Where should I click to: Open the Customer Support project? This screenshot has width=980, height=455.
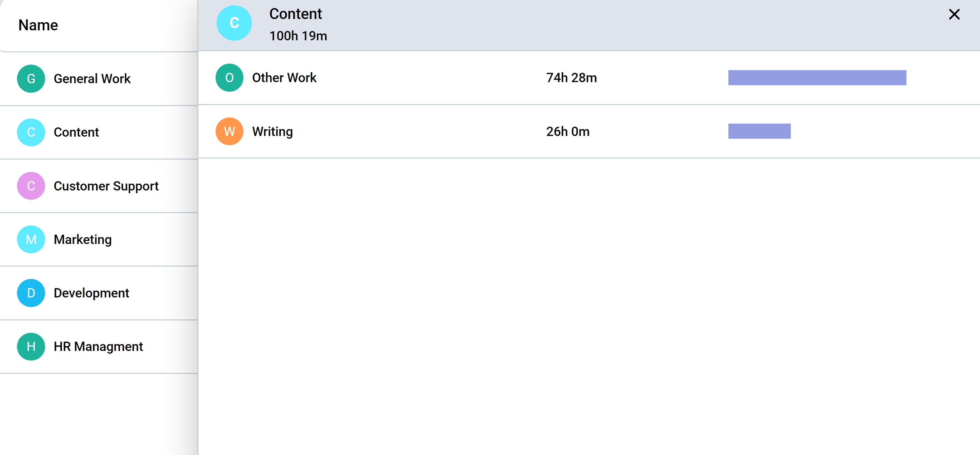pyautogui.click(x=106, y=186)
